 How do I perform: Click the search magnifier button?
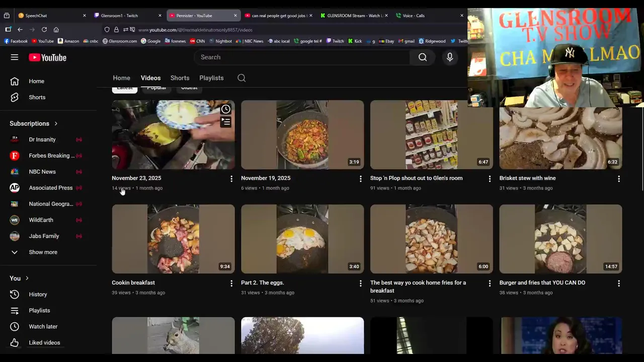pos(423,57)
